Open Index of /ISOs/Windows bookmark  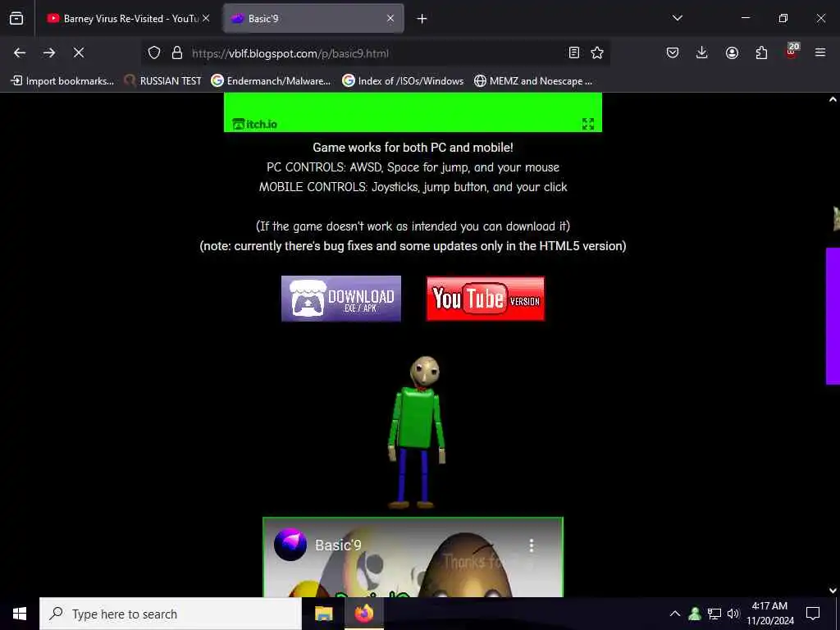[403, 81]
